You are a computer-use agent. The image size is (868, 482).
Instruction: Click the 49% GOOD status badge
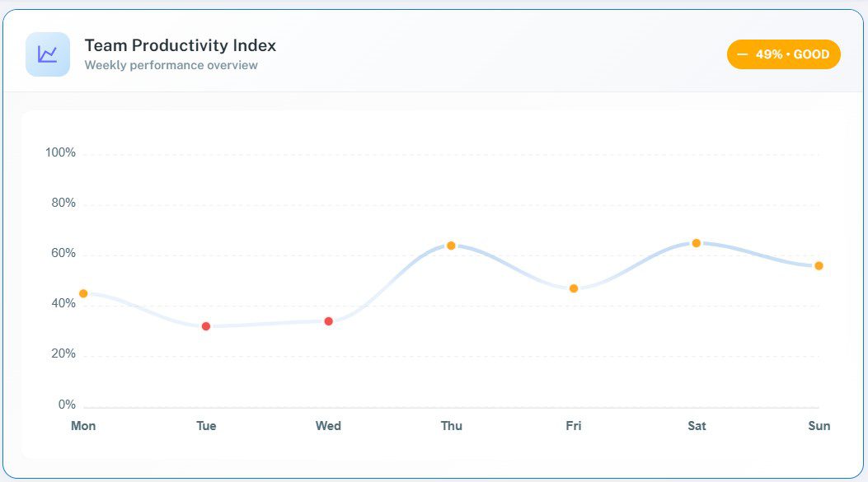click(x=783, y=54)
